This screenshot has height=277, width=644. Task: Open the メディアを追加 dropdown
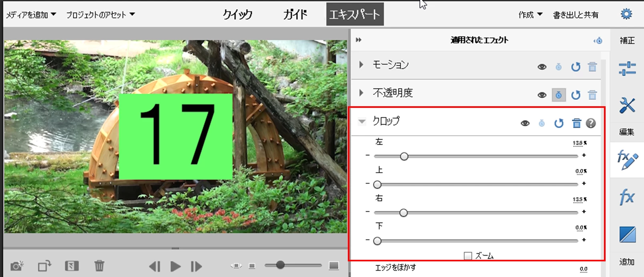tap(31, 15)
